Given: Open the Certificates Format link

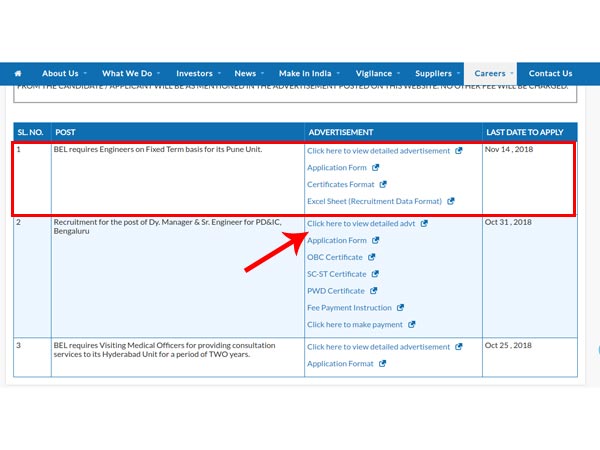Looking at the screenshot, I should click(x=341, y=184).
